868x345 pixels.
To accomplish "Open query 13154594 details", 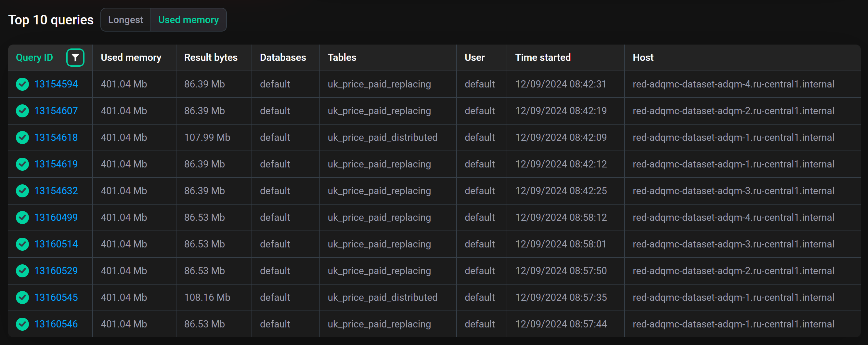I will [x=56, y=84].
